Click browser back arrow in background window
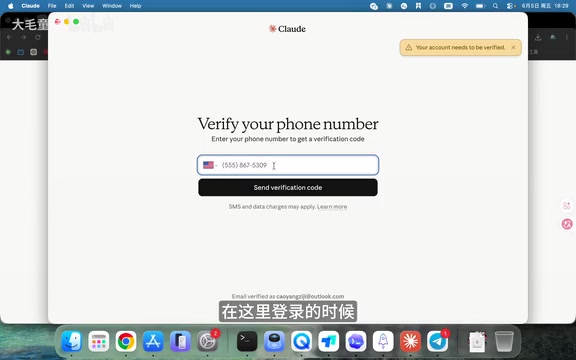 [10, 37]
